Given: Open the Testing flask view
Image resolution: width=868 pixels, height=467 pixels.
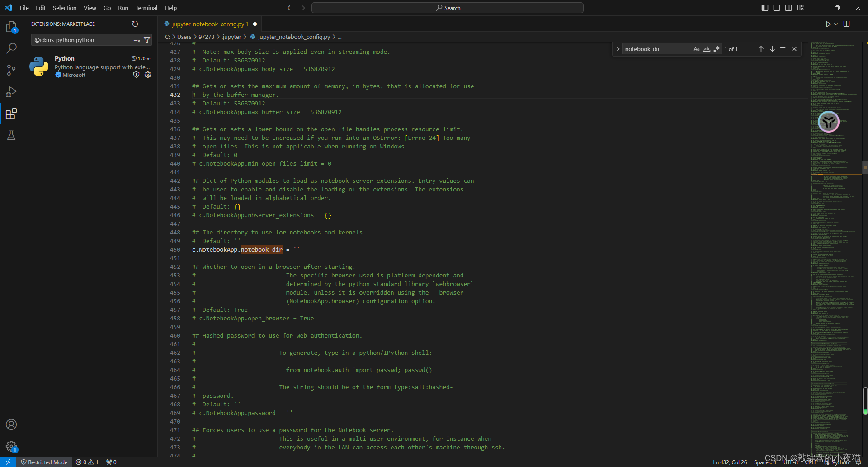Looking at the screenshot, I should pos(11,135).
